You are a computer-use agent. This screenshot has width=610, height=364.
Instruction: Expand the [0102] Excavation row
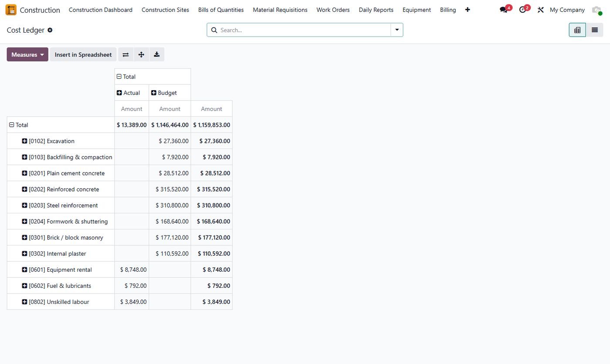(61, 141)
